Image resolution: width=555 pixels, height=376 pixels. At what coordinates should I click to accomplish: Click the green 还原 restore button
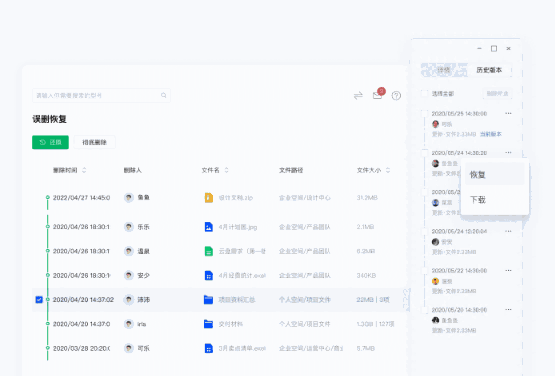coord(50,142)
